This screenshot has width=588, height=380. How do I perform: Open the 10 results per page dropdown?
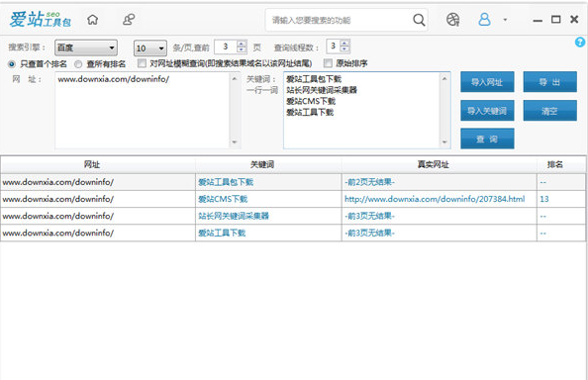pyautogui.click(x=150, y=47)
